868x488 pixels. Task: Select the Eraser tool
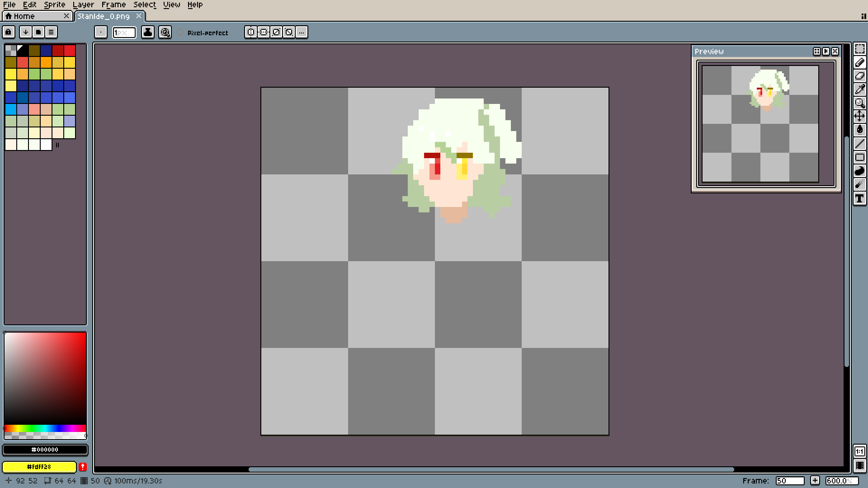(859, 76)
